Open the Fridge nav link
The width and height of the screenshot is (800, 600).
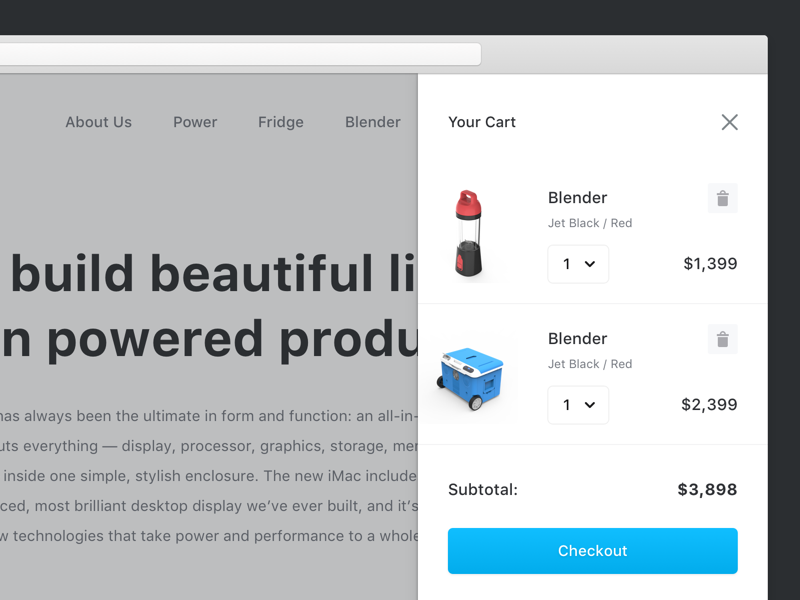coord(280,122)
